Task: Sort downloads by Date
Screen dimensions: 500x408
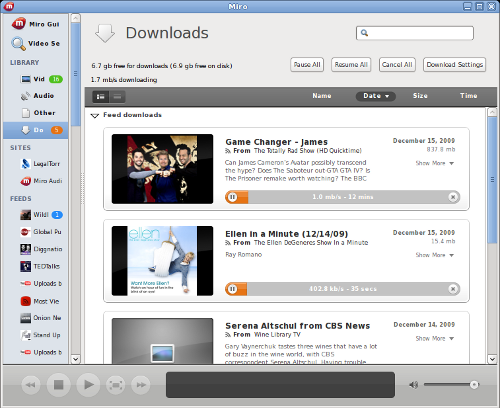Action: tap(376, 96)
